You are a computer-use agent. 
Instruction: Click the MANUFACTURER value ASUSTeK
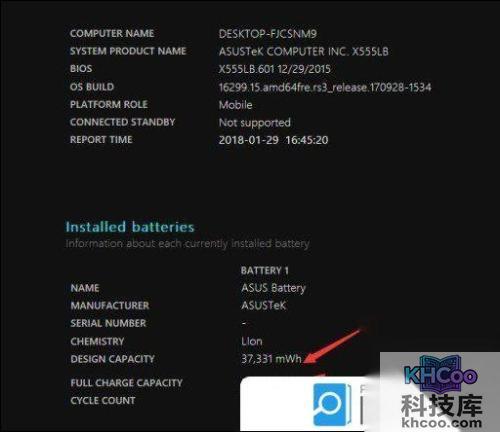click(x=264, y=305)
